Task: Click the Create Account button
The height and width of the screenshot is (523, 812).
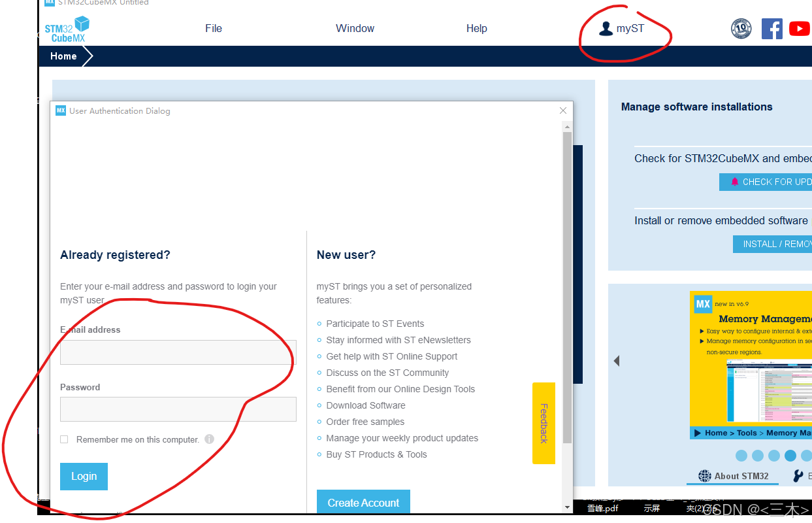Action: (x=363, y=502)
